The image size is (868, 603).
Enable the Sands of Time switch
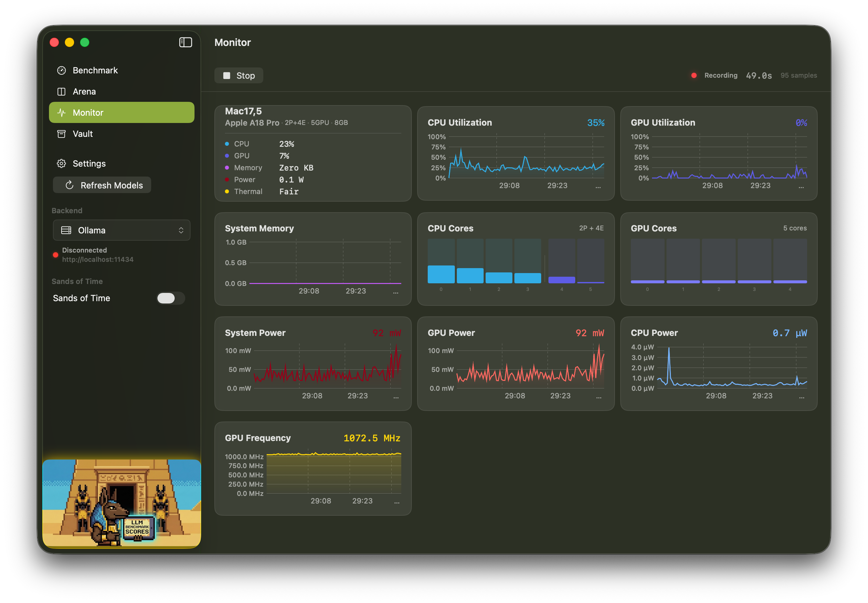[170, 298]
